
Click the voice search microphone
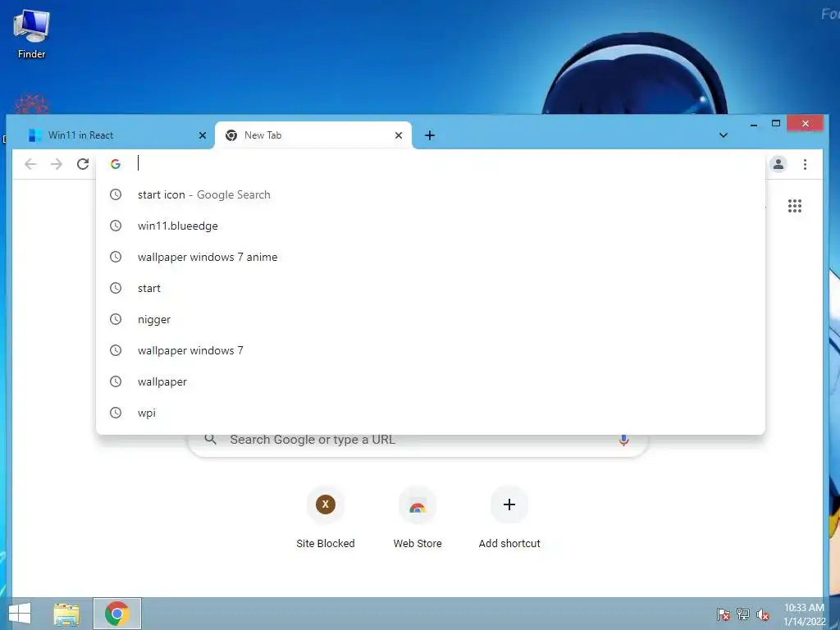(x=623, y=440)
